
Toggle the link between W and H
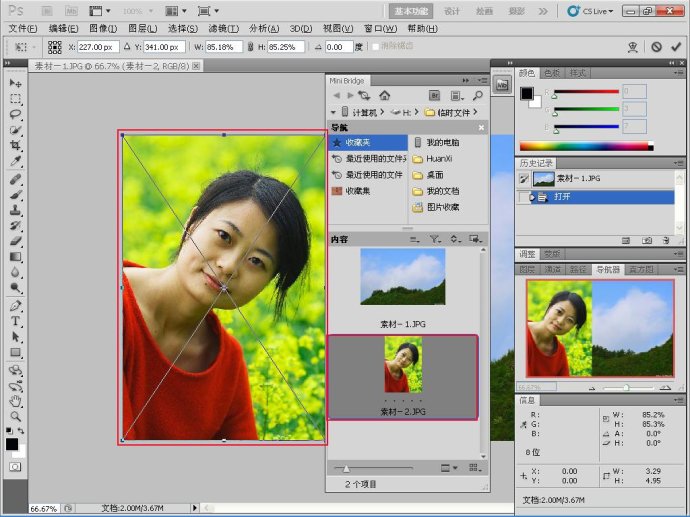pyautogui.click(x=249, y=47)
